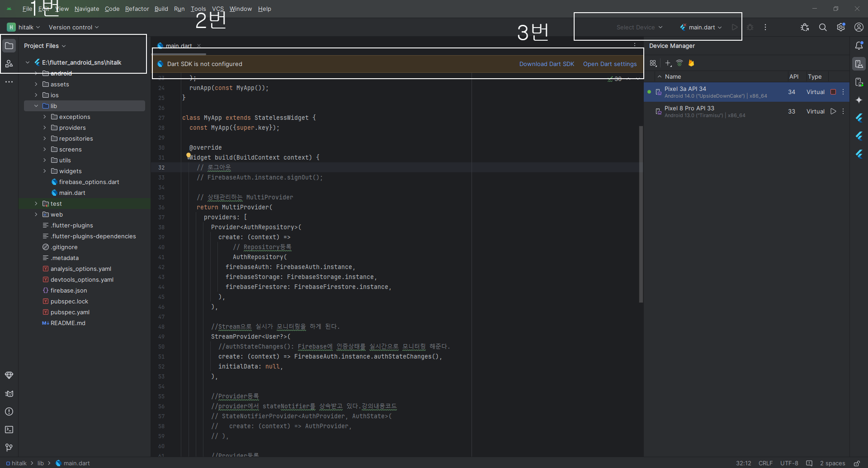Stop the Pixel 3a API 34 emulator
Image resolution: width=868 pixels, height=468 pixels.
pyautogui.click(x=833, y=92)
